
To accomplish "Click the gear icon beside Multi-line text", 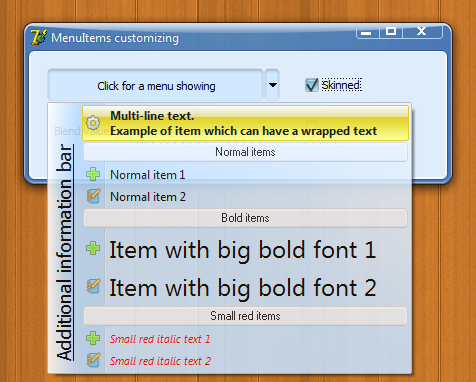I will (93, 123).
